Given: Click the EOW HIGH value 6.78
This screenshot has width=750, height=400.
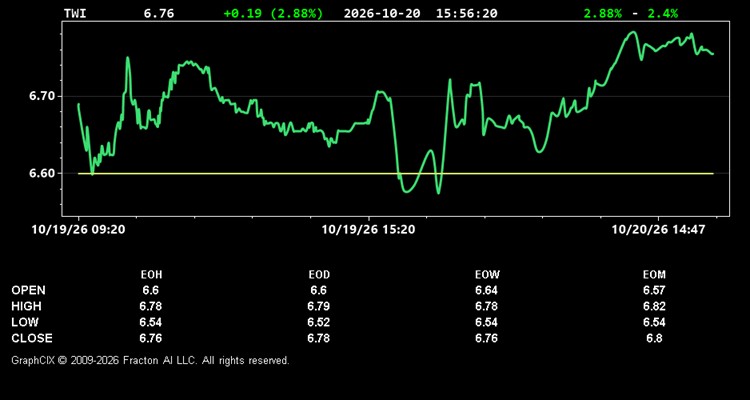Looking at the screenshot, I should tap(486, 306).
